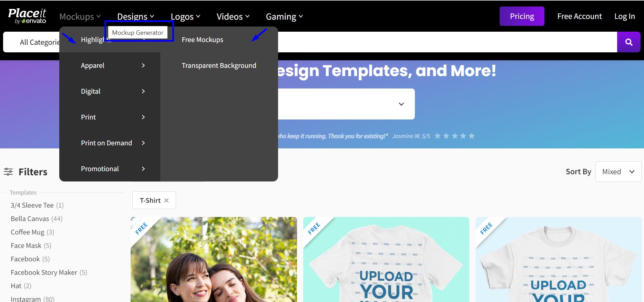Open the Print on Demand category

click(x=106, y=143)
